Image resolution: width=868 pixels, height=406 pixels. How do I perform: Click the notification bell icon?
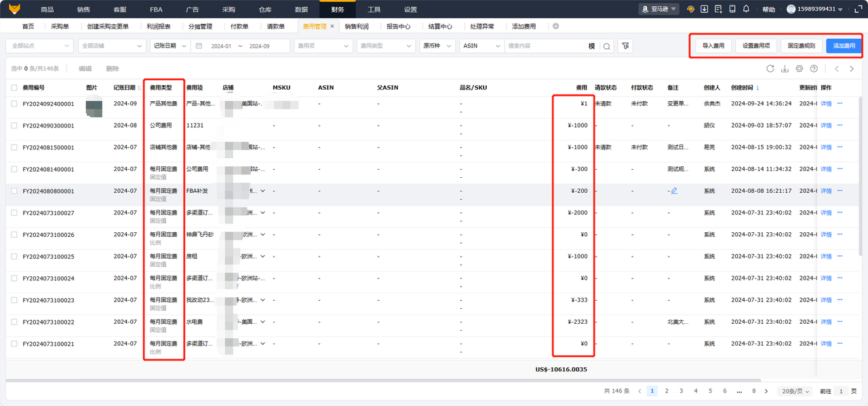[746, 9]
